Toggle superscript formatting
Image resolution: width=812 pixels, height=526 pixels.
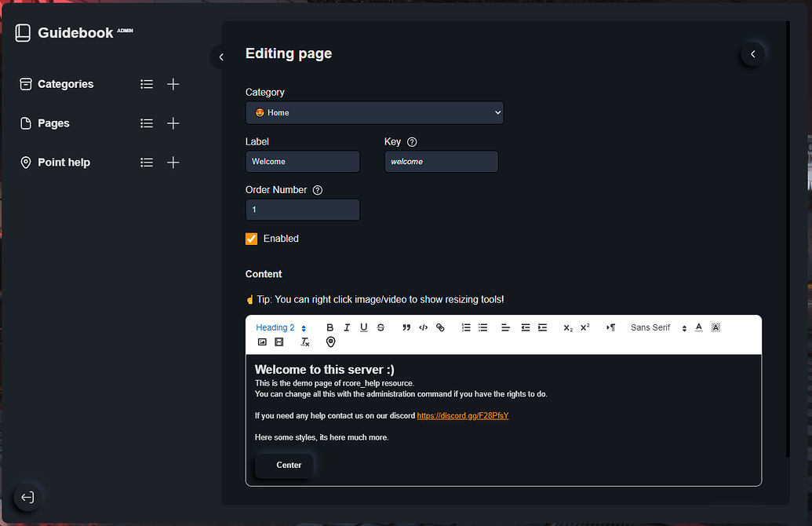[x=584, y=327]
